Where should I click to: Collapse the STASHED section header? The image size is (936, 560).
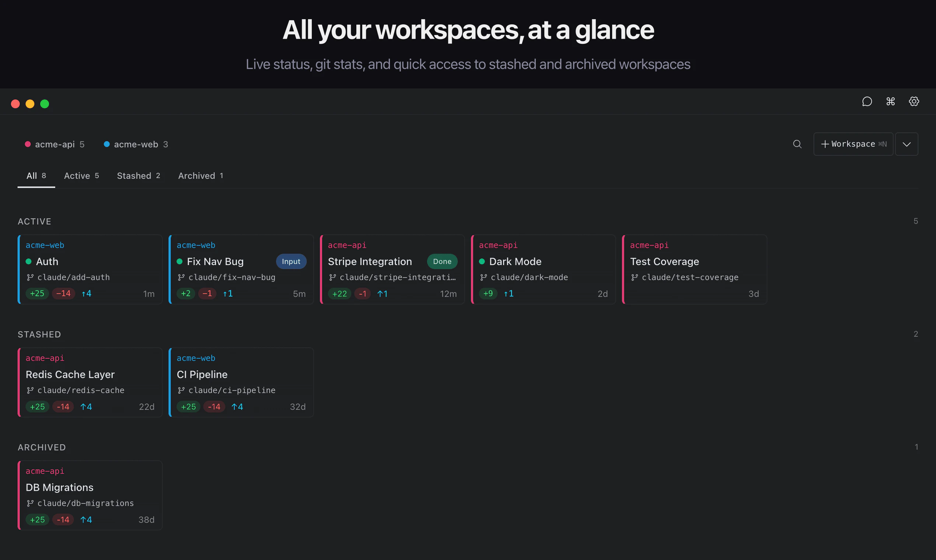tap(39, 334)
